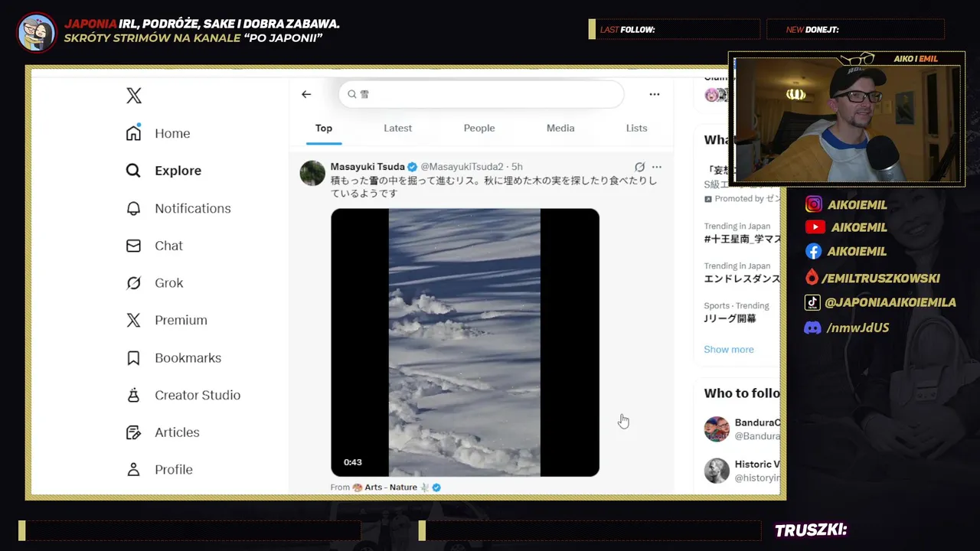This screenshot has width=980, height=551.
Task: Click the TikTok @JAPONIAAIKOIEMILA icon
Action: [x=813, y=302]
